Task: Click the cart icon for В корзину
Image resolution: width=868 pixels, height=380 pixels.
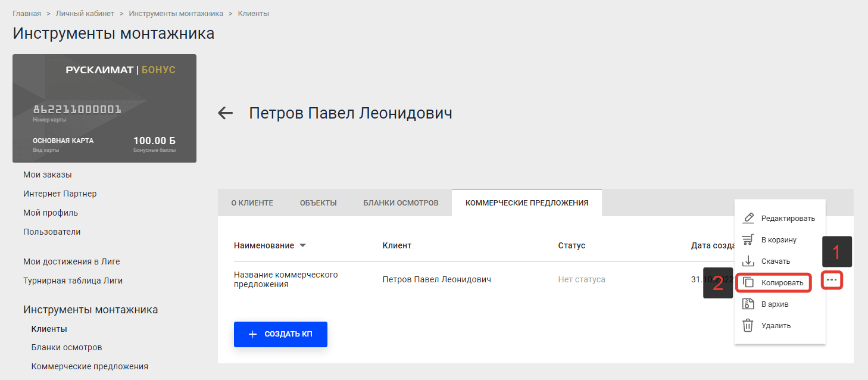Action: (x=748, y=239)
